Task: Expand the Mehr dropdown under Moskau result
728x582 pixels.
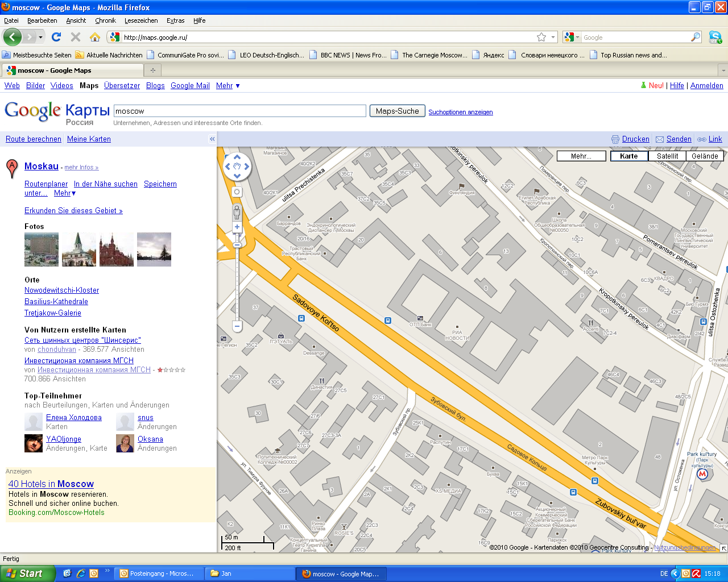Action: (x=65, y=193)
